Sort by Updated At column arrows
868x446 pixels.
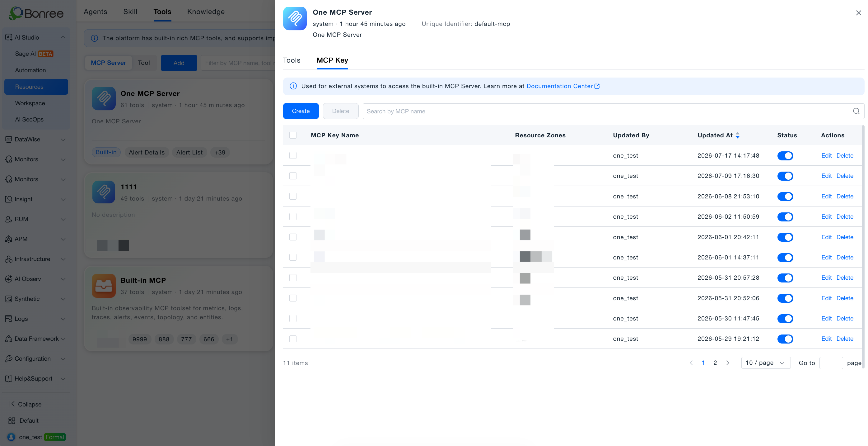pyautogui.click(x=738, y=135)
